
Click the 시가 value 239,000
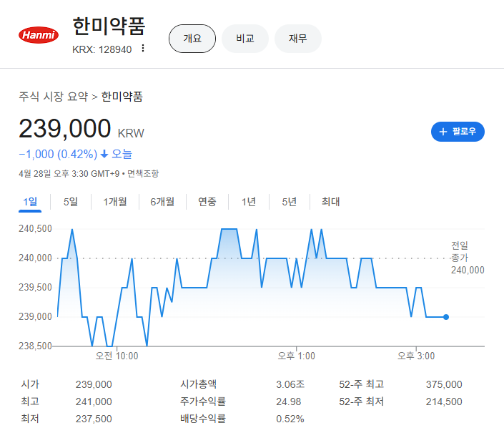coord(94,384)
